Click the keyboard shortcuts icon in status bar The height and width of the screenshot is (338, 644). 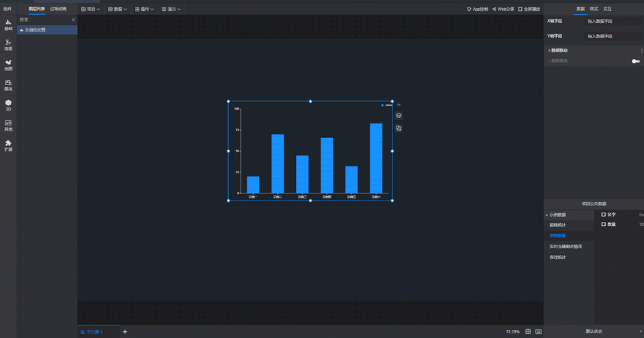pos(539,331)
